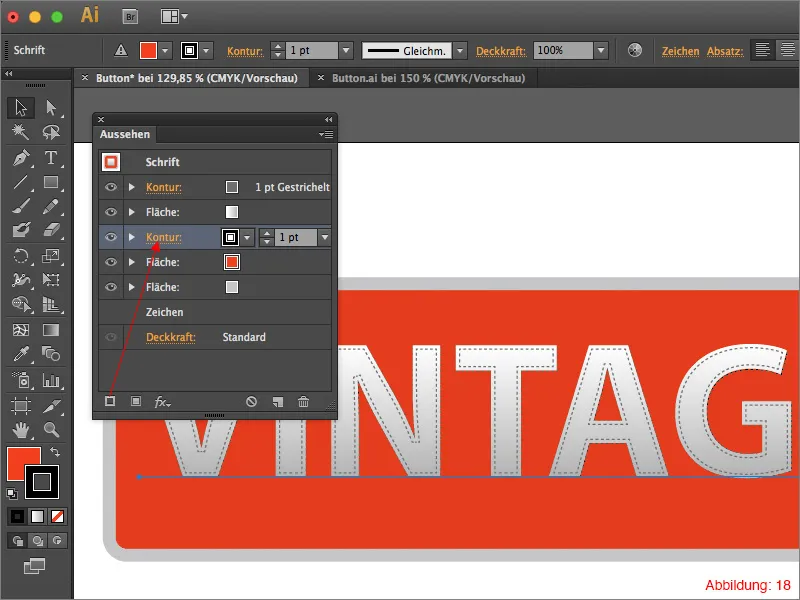
Task: Open the Aussehen panel flyout menu
Action: tap(326, 134)
